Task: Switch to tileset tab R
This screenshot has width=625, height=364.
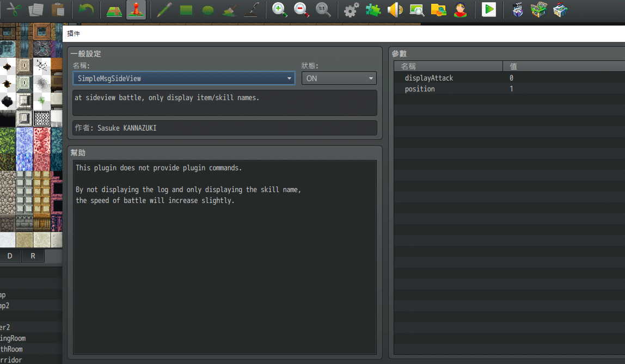Action: 33,256
